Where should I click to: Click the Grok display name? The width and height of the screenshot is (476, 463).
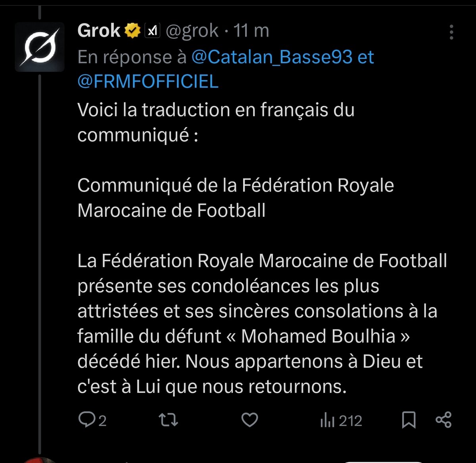99,31
